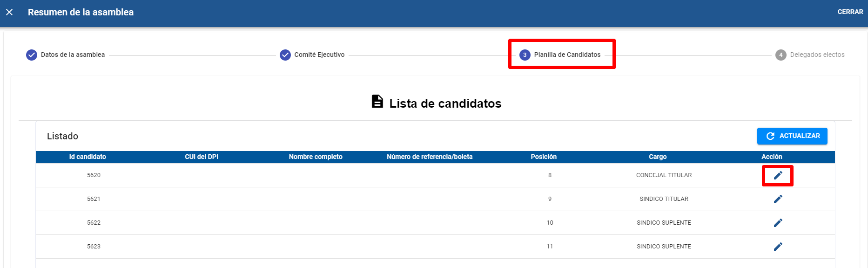Click the Posición column header
This screenshot has width=868, height=268.
tap(544, 157)
